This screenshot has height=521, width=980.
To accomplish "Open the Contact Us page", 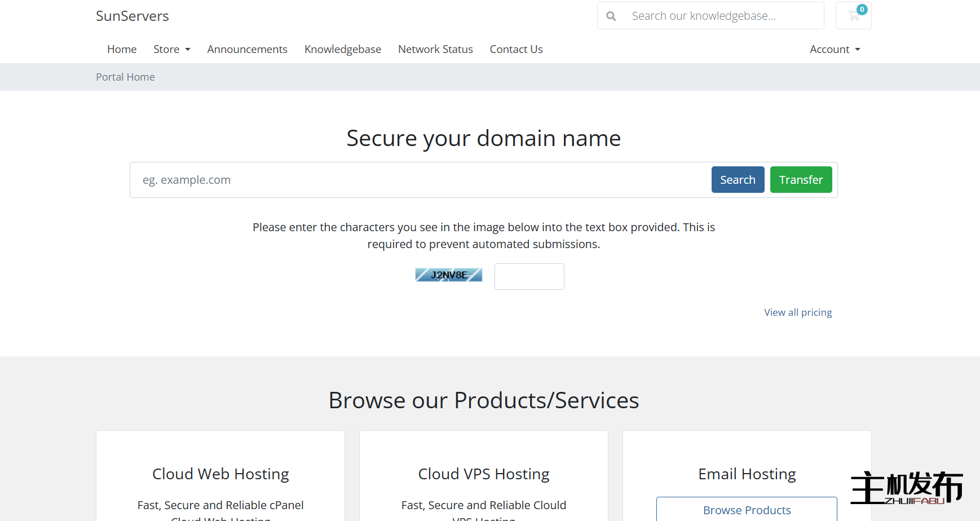I will point(516,50).
